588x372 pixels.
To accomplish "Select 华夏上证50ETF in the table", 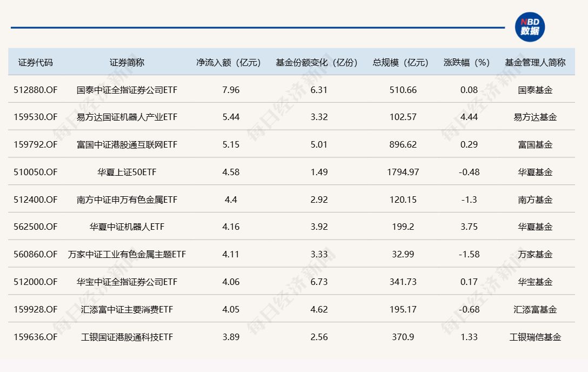I will [x=127, y=172].
